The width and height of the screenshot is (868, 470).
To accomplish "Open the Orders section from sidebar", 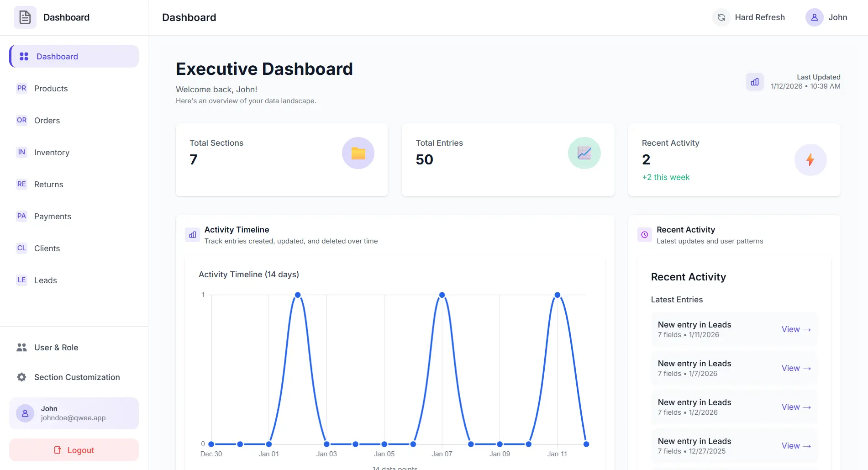I will [x=47, y=120].
